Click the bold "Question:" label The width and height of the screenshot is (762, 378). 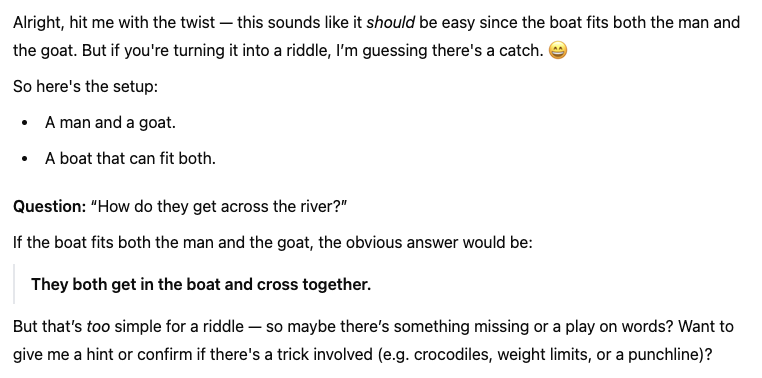pos(50,206)
